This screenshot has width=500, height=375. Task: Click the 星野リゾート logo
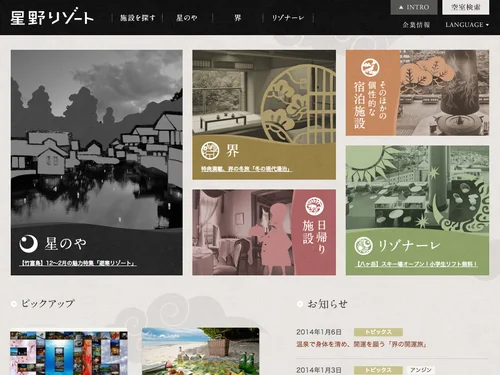(52, 17)
